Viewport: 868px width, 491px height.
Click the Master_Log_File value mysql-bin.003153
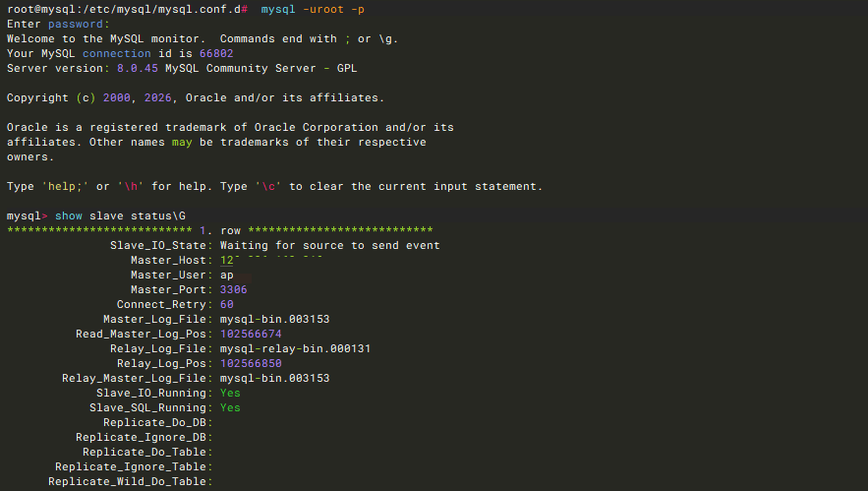[x=274, y=319]
